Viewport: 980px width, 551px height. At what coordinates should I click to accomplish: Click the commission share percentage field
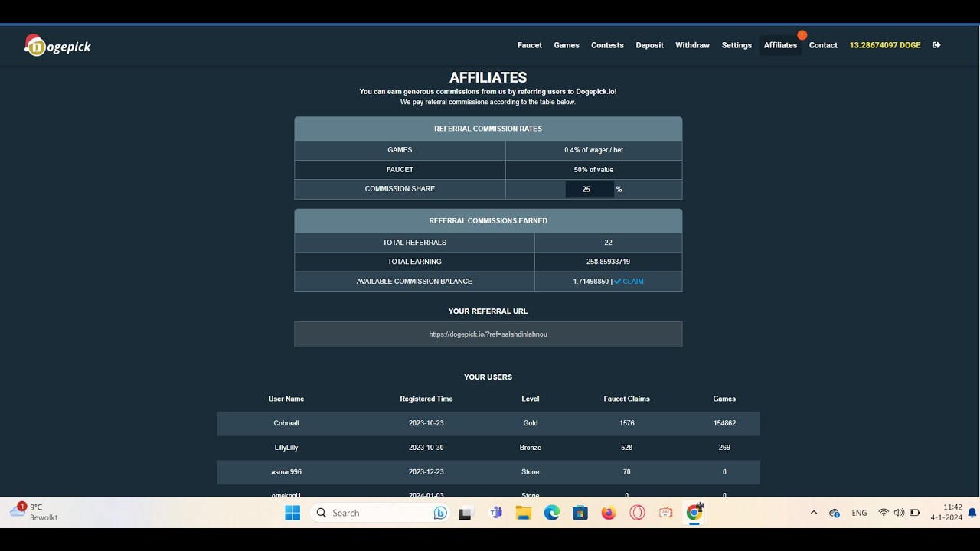589,189
